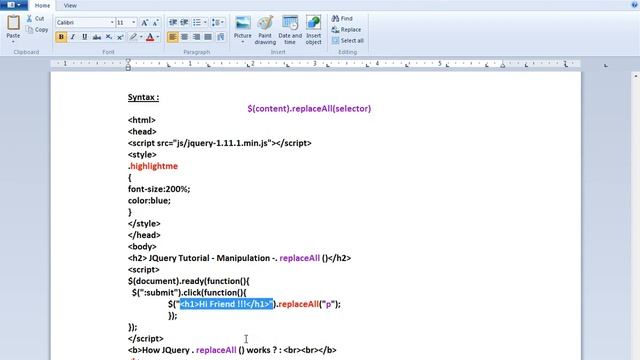640x360 pixels.
Task: Open the bullet list style dropdown
Action: (205, 22)
